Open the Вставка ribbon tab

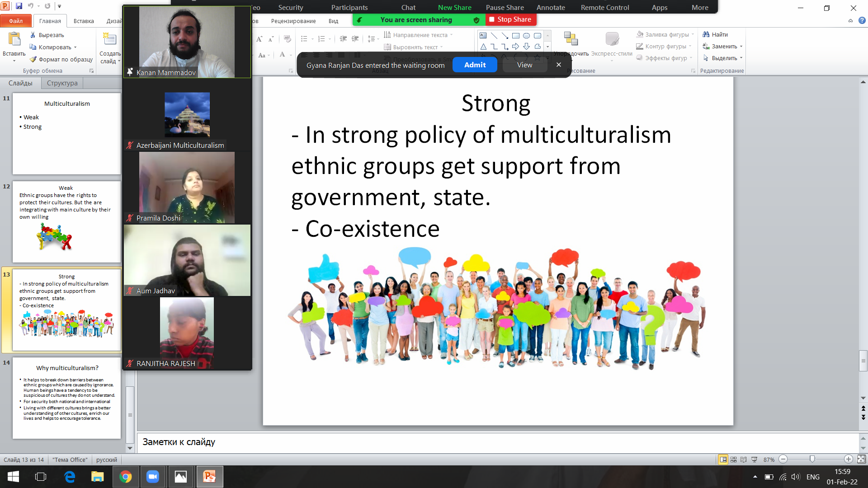(x=84, y=21)
